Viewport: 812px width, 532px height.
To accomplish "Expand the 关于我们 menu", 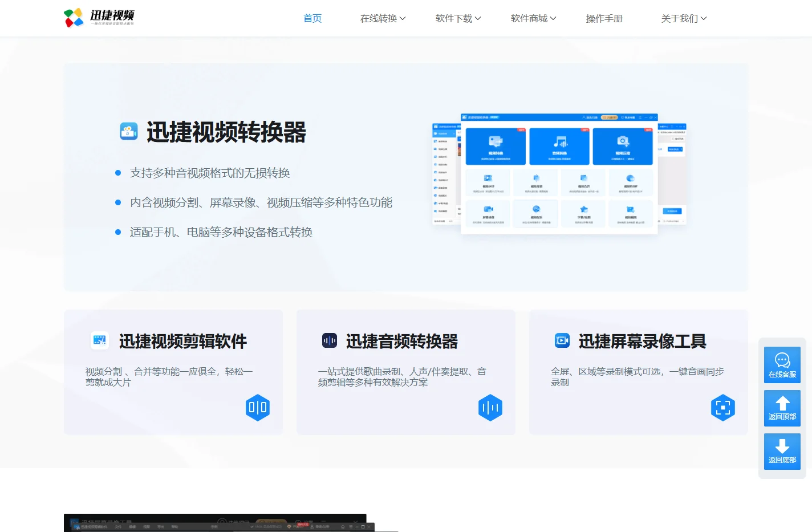I will pos(684,18).
